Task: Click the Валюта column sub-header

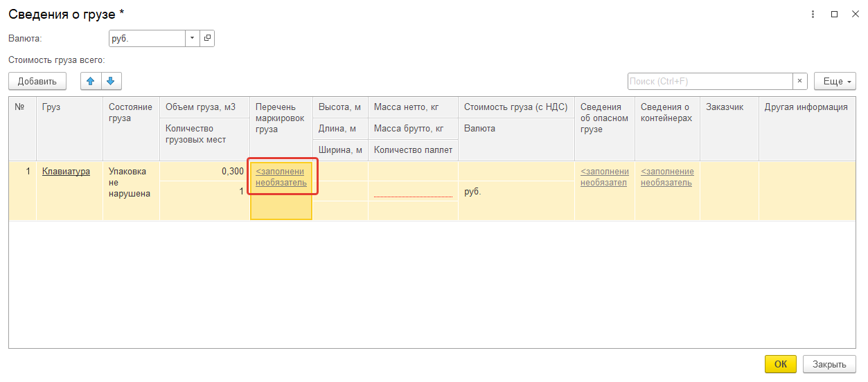Action: [516, 139]
